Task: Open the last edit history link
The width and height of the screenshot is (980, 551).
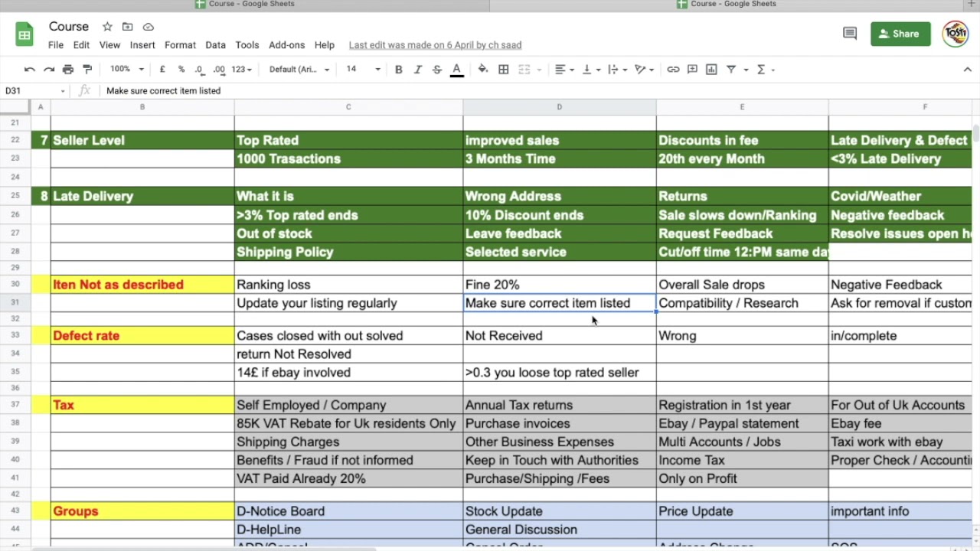Action: pos(435,45)
